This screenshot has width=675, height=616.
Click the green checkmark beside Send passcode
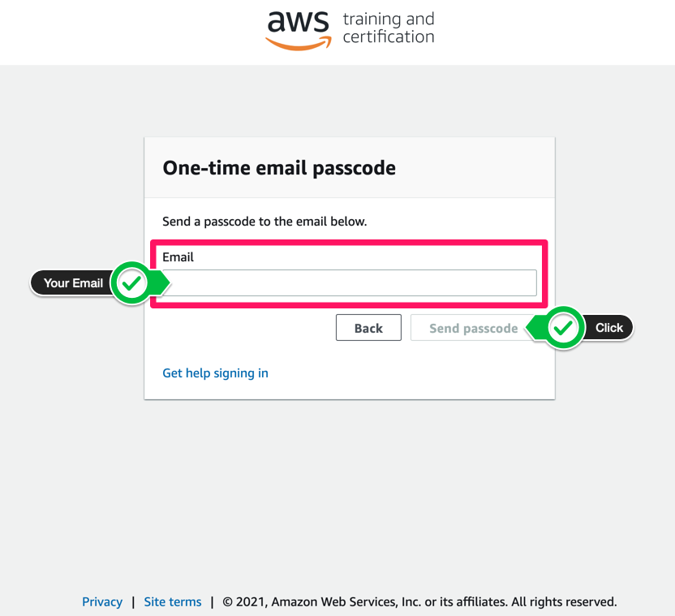(x=564, y=328)
